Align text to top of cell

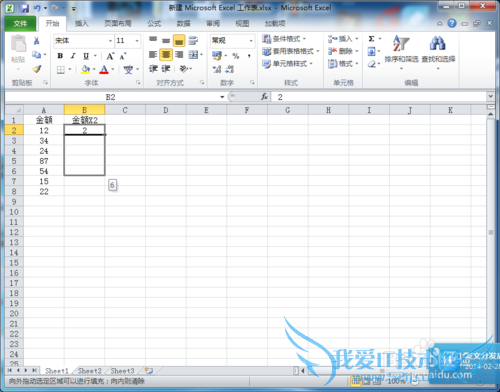point(153,40)
